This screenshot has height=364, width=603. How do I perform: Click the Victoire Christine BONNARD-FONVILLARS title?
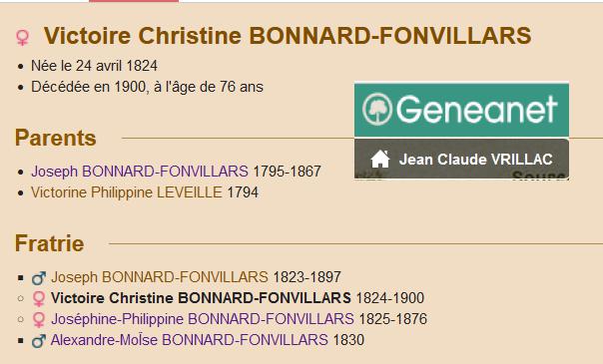[x=288, y=36]
